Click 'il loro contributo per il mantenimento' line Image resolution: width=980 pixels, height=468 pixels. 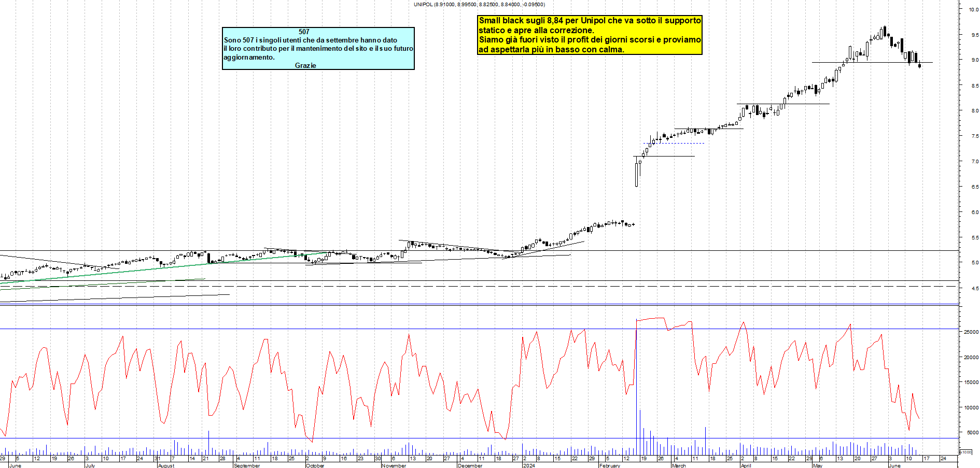[318, 48]
